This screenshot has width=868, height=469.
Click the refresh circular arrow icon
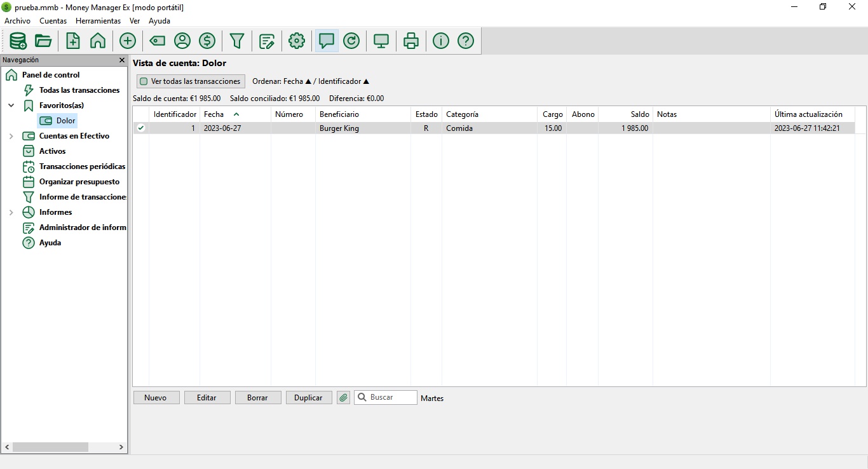point(351,41)
